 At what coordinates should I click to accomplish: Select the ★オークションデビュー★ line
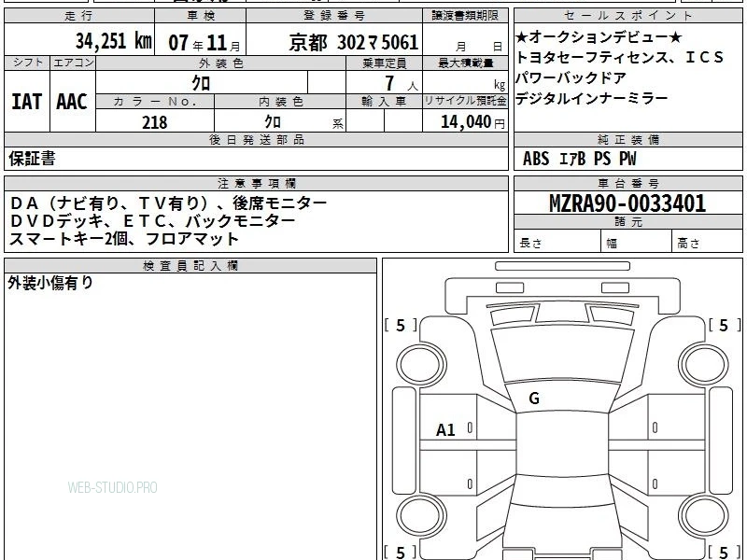(x=599, y=37)
